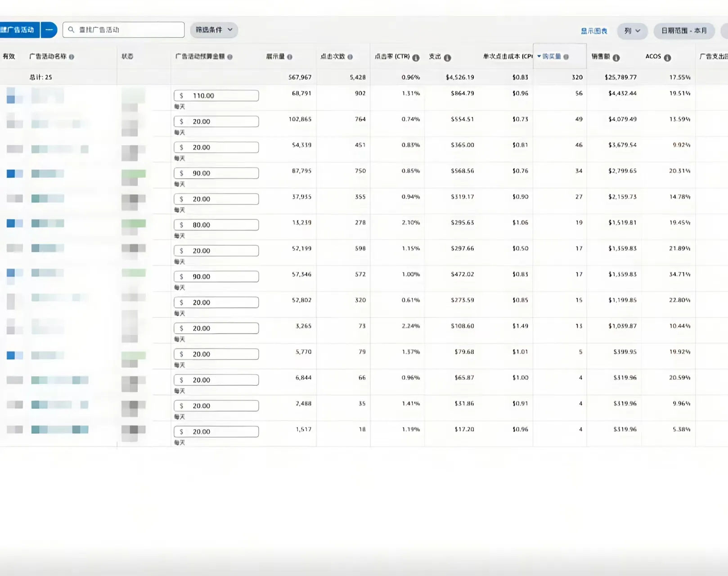Toggle active switch for campaign with 87,795 impressions
Image resolution: width=728 pixels, height=576 pixels.
point(14,174)
